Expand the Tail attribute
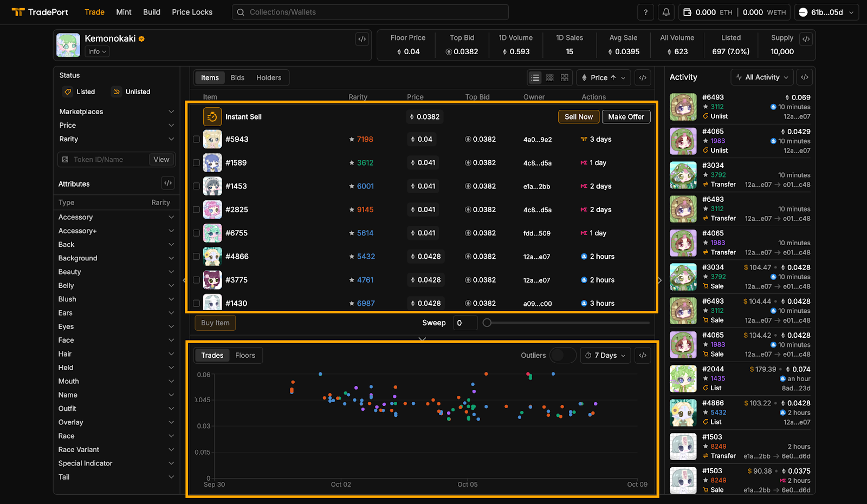The image size is (867, 504). [x=117, y=477]
